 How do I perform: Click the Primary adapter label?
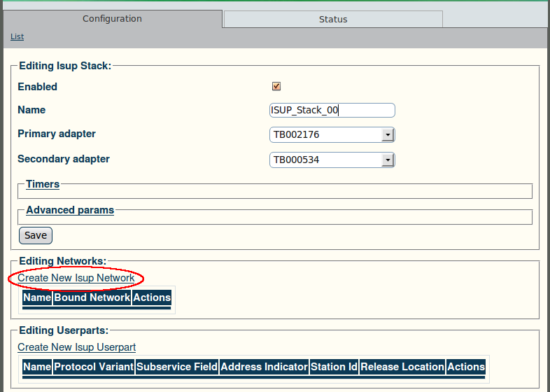[x=57, y=134]
